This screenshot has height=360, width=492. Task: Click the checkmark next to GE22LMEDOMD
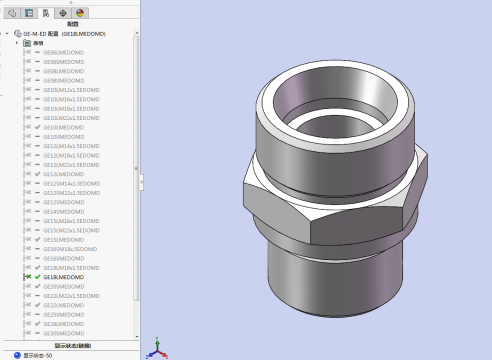pyautogui.click(x=37, y=305)
